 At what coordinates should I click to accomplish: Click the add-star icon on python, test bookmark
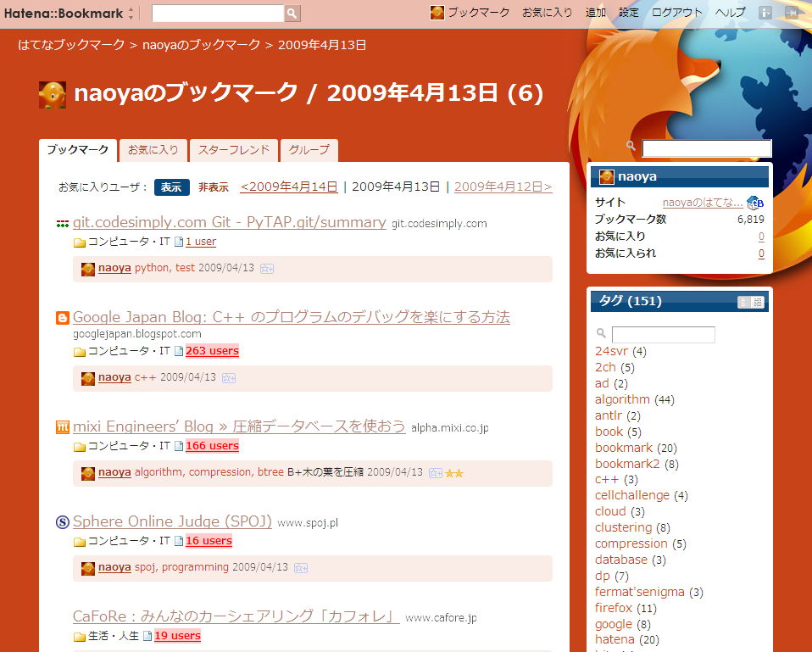click(x=267, y=269)
